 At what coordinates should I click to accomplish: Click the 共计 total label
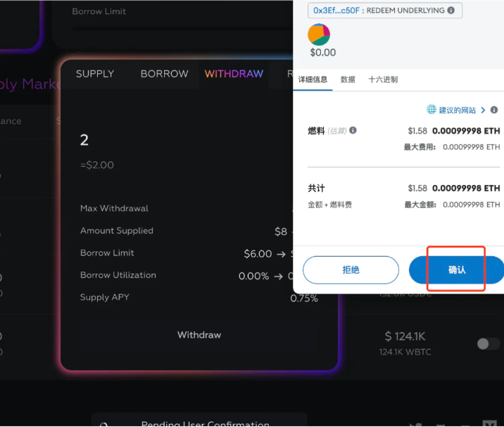pyautogui.click(x=316, y=188)
